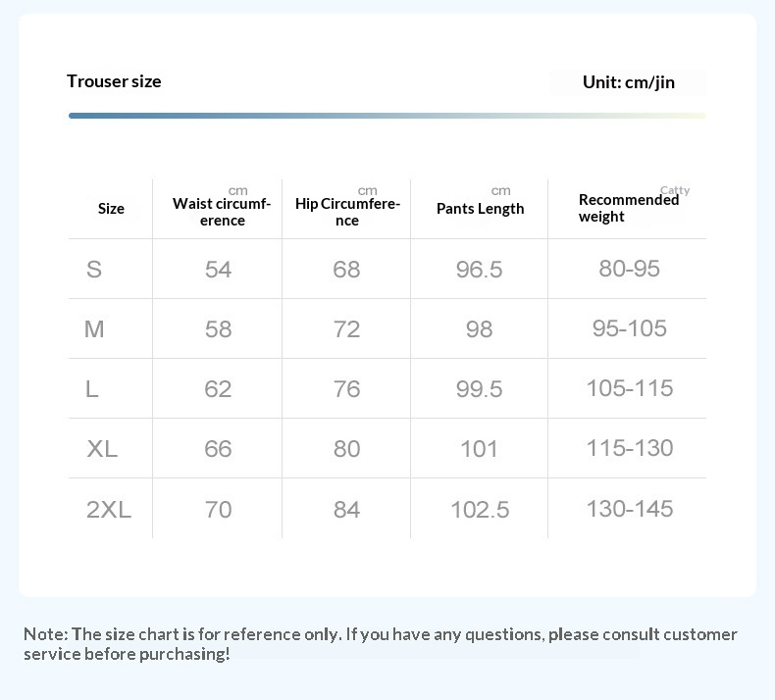Viewport: 775px width, 700px height.
Task: Click the 102.5 pants length value
Action: tap(480, 510)
